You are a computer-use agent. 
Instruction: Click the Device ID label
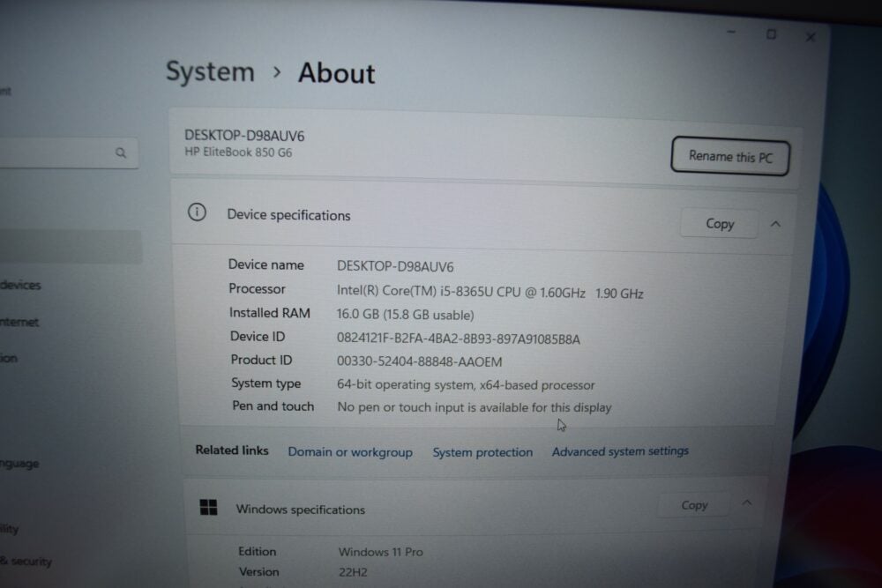257,336
